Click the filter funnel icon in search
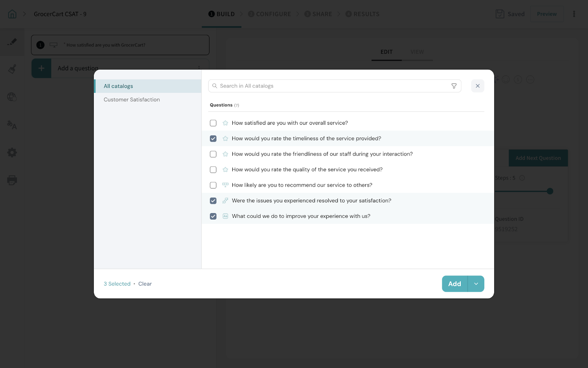This screenshot has width=588, height=368. point(454,86)
